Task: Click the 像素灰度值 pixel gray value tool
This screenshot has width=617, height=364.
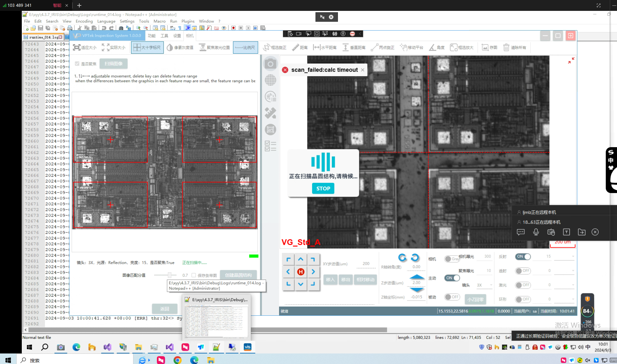Action: point(180,48)
